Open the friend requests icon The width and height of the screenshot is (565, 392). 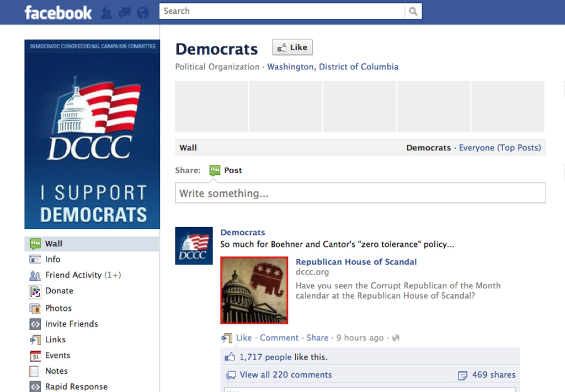click(x=106, y=12)
